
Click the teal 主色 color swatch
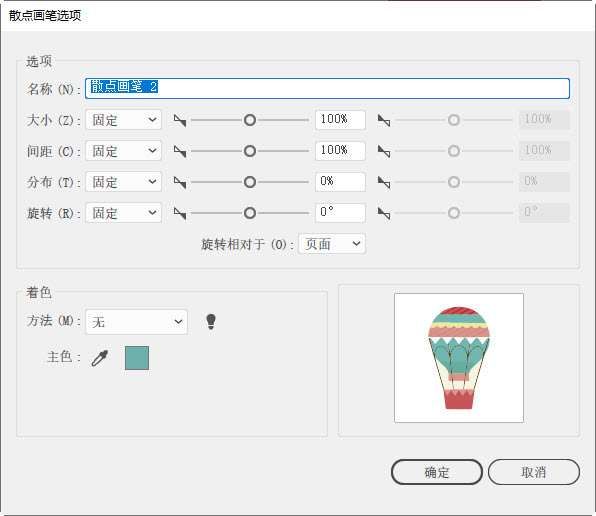coord(137,358)
